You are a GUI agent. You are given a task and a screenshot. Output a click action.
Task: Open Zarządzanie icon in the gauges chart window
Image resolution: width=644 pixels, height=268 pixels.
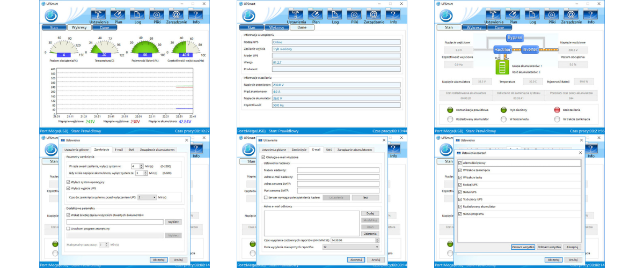tap(177, 15)
